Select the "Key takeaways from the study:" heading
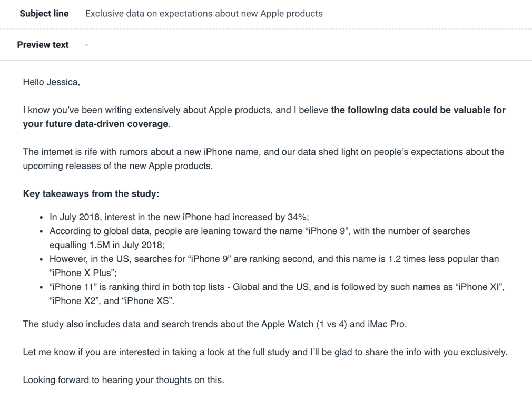Screen dimensions: 532x399 click(91, 194)
